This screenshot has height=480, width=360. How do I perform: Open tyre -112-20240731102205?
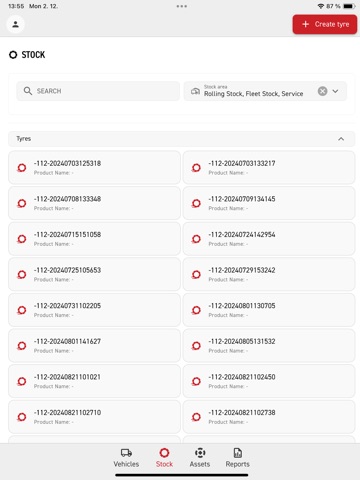point(94,310)
